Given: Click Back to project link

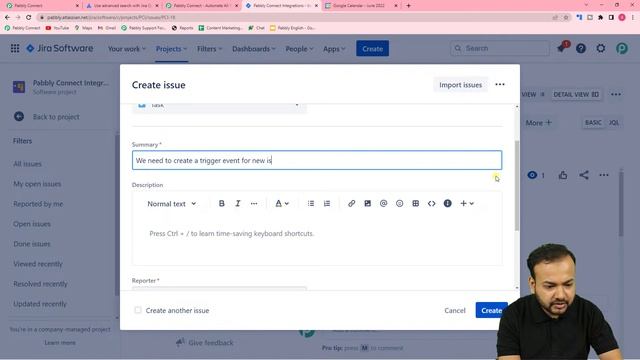Looking at the screenshot, I should pos(56,117).
